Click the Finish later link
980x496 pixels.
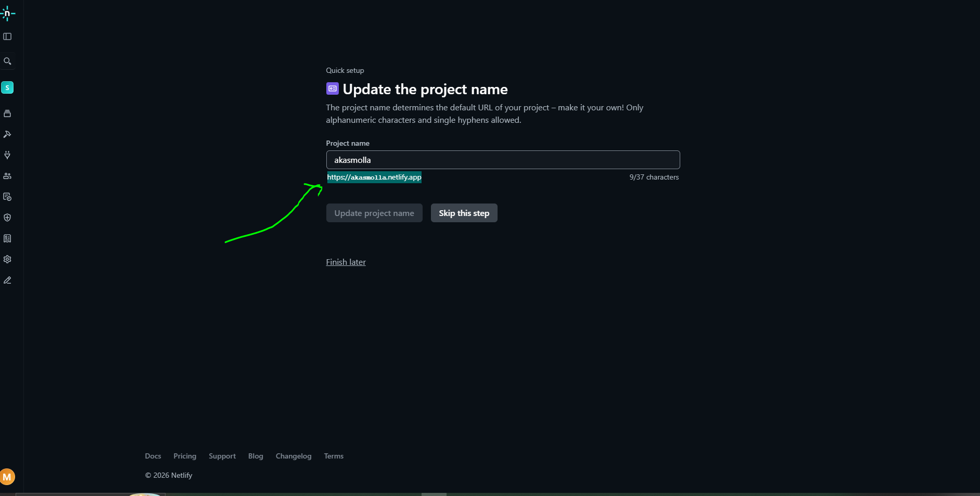click(346, 262)
